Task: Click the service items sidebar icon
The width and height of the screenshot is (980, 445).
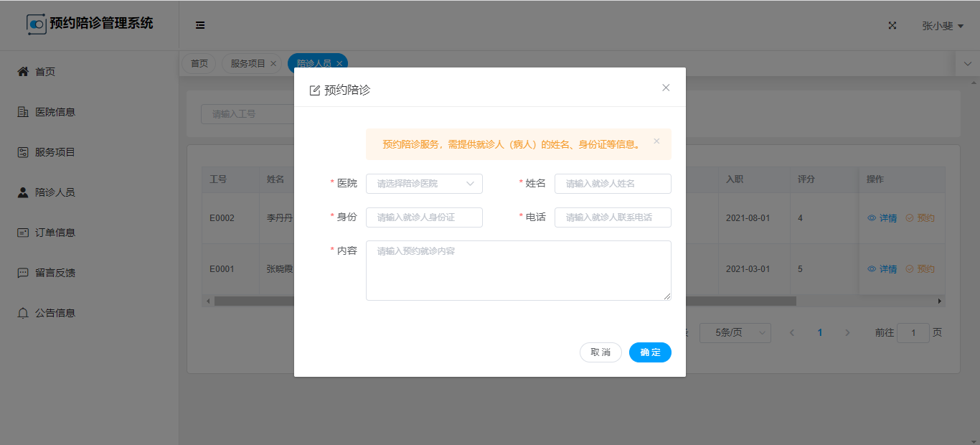Action: tap(23, 152)
